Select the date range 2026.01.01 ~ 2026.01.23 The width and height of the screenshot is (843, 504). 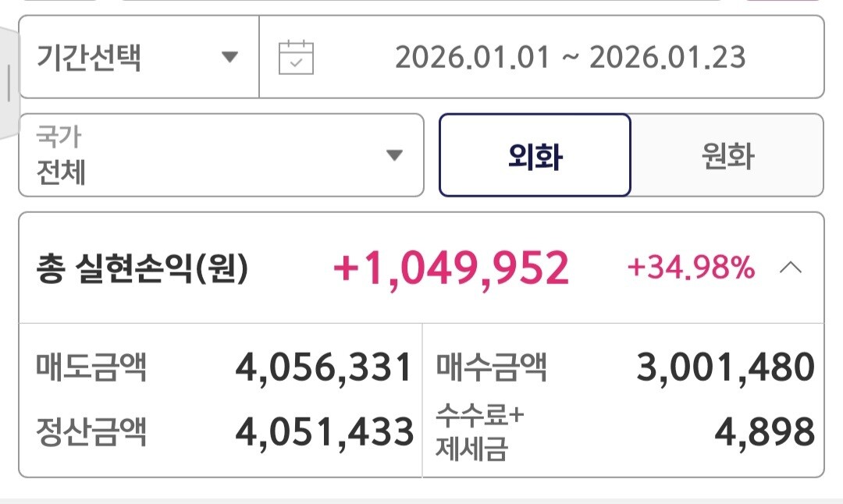point(570,58)
